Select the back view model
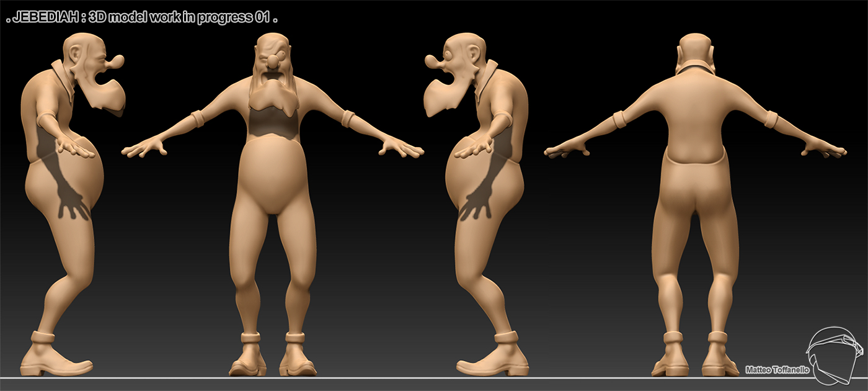 [x=695, y=205]
